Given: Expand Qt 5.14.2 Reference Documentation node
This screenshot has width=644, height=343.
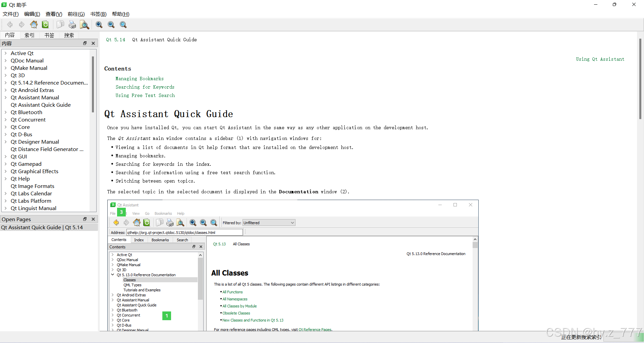Looking at the screenshot, I should [6, 83].
